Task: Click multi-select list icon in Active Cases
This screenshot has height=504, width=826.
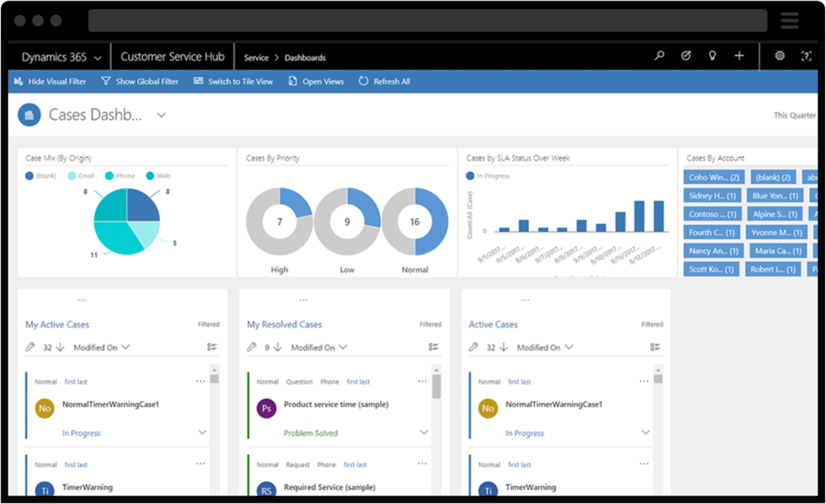Action: point(655,347)
